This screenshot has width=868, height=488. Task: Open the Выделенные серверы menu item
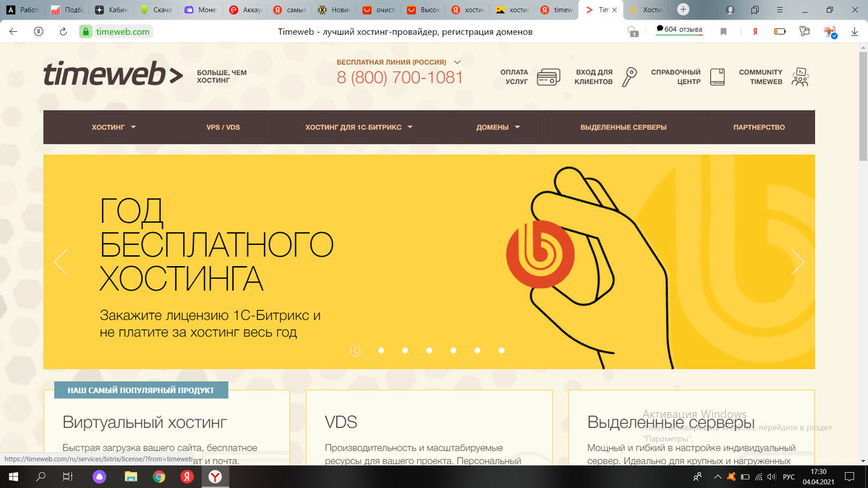point(624,127)
